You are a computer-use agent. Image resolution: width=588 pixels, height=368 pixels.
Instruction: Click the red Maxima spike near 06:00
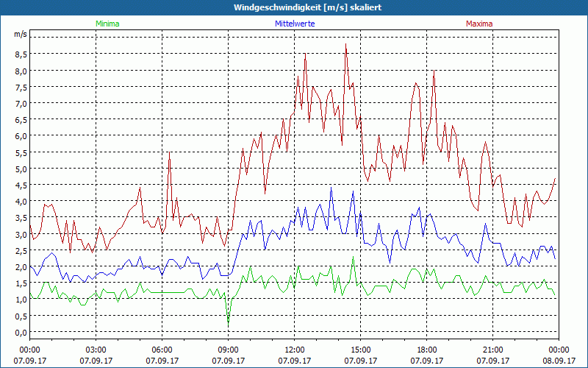point(170,152)
